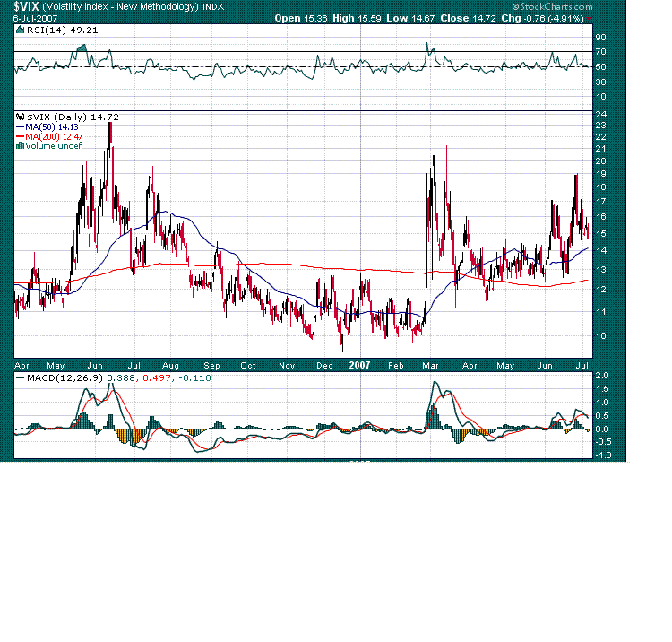672x642 pixels.
Task: Click the Open 15.36 value
Action: click(301, 18)
